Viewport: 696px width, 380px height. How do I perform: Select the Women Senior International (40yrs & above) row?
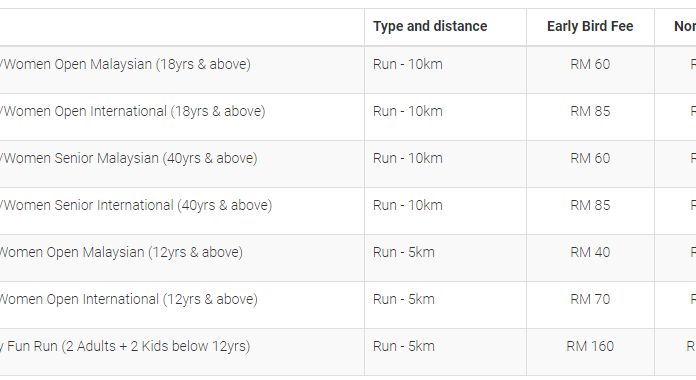click(x=348, y=211)
